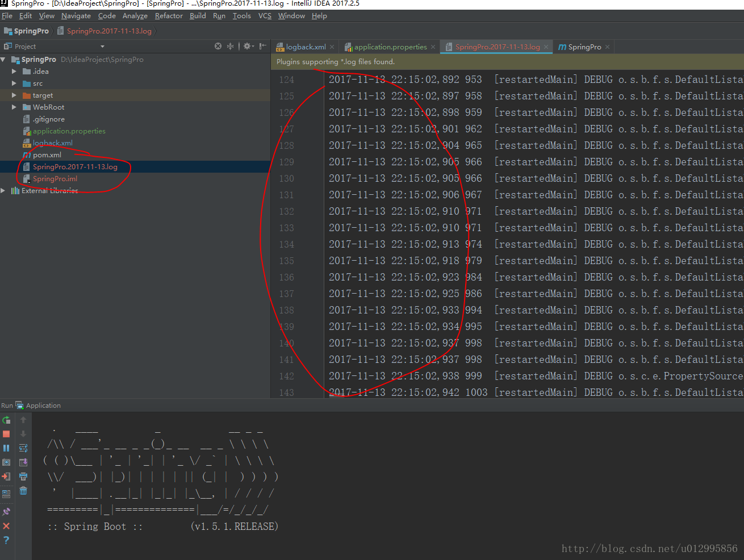Click the red Exit arrow icon
Screen dimensions: 744x560
coord(6,477)
